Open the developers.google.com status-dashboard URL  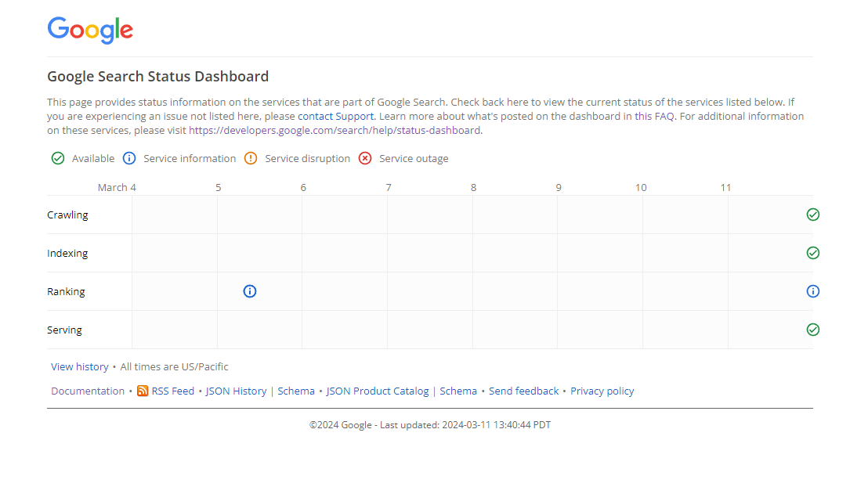(335, 131)
